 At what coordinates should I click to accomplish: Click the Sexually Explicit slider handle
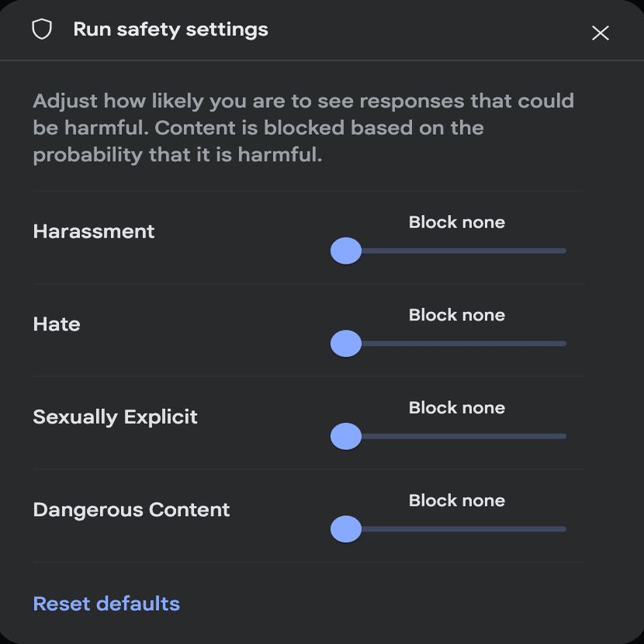tap(346, 436)
